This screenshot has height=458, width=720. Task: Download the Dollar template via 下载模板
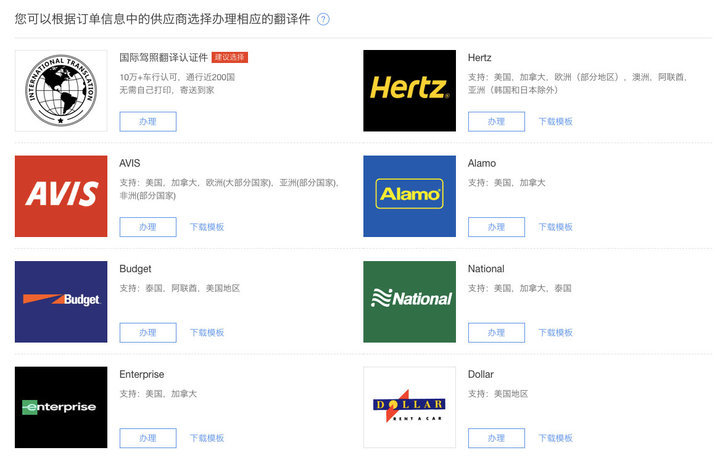(x=556, y=438)
